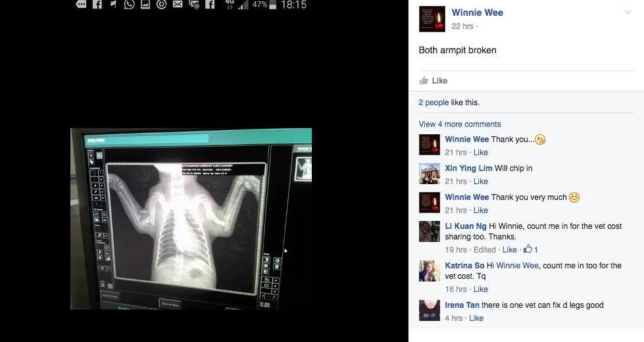Like Katrina So's comment
Screen dimensions: 644x342
(x=481, y=289)
